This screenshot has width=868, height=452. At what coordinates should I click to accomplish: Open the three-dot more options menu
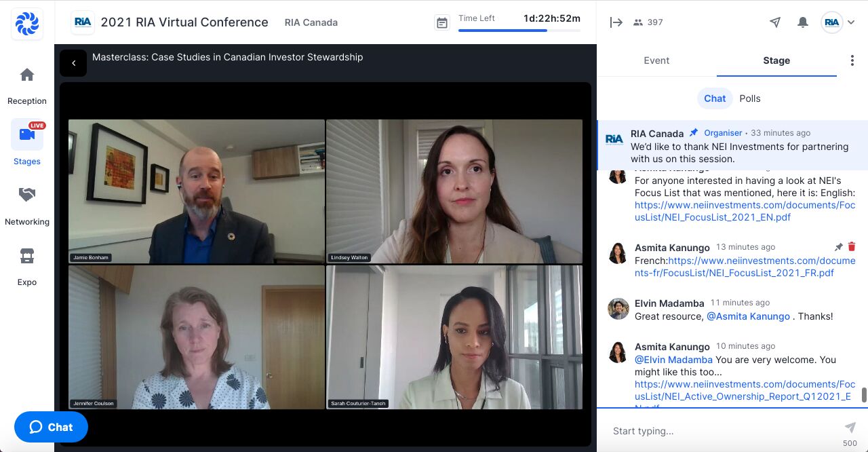pyautogui.click(x=852, y=60)
